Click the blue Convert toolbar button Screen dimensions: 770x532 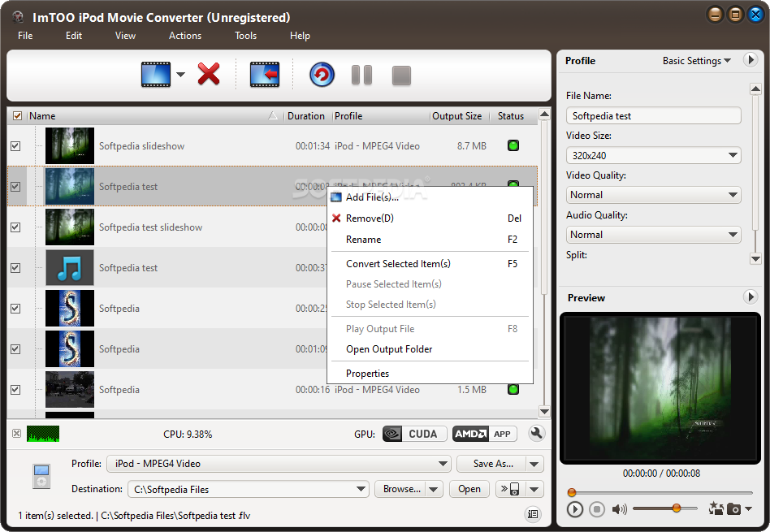click(x=322, y=75)
